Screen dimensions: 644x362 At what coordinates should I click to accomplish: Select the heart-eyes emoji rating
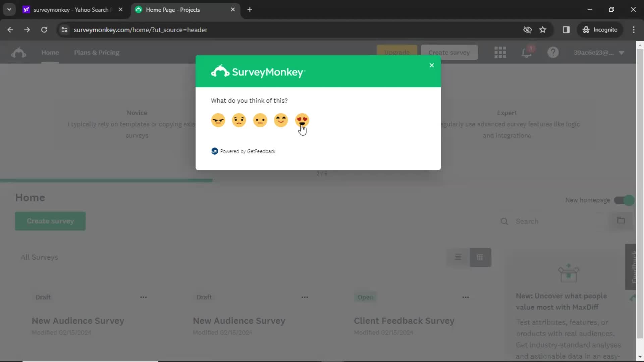click(302, 120)
